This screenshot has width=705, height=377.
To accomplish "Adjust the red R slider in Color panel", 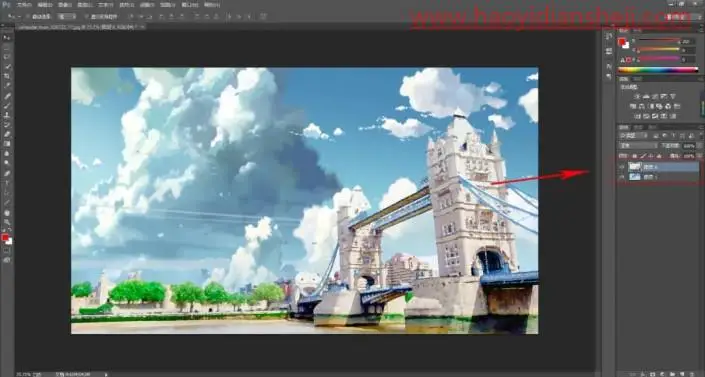I will pyautogui.click(x=660, y=41).
